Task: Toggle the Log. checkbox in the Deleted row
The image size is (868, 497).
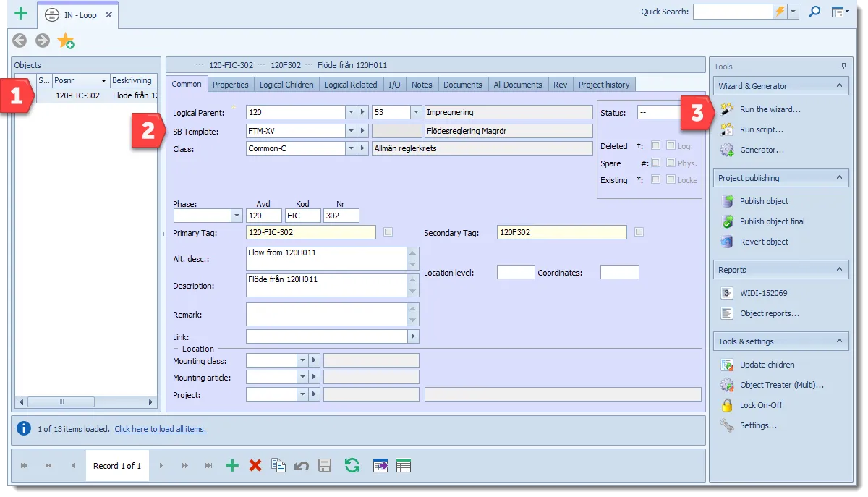Action: (x=671, y=145)
